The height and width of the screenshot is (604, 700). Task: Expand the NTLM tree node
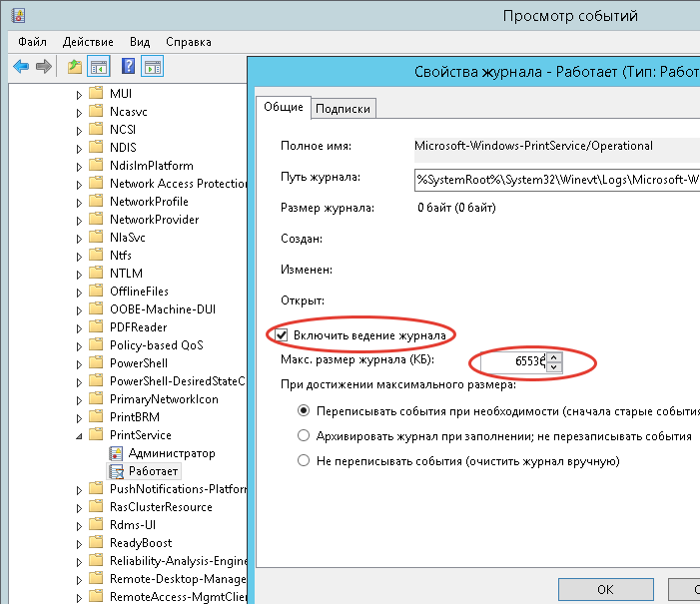click(x=80, y=274)
